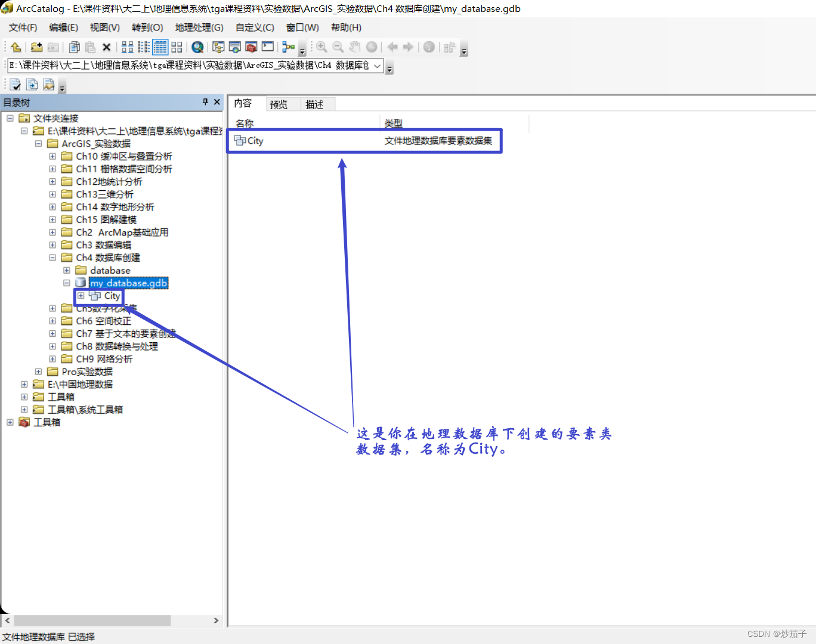816x644 pixels.
Task: Expand the E:\中国地理数据 folder connection
Action: (x=24, y=385)
